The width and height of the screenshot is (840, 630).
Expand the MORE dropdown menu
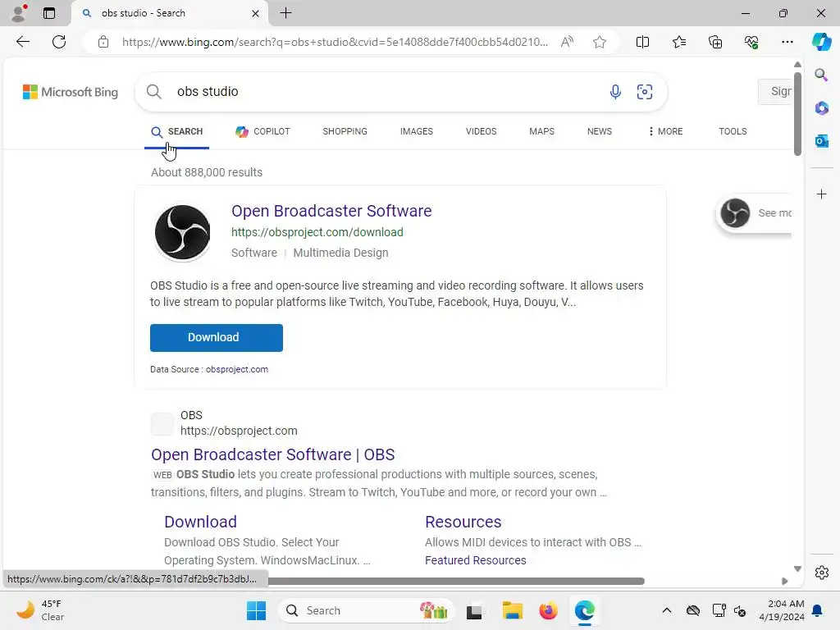pos(665,132)
